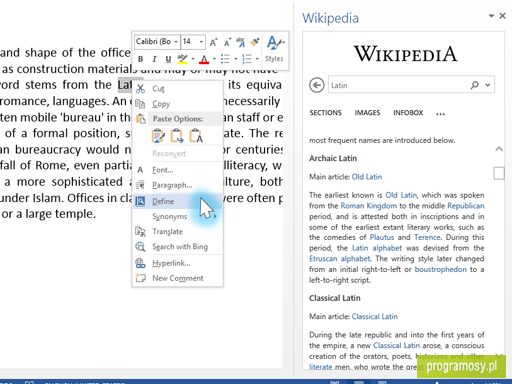Open the Styles gallery

(275, 49)
